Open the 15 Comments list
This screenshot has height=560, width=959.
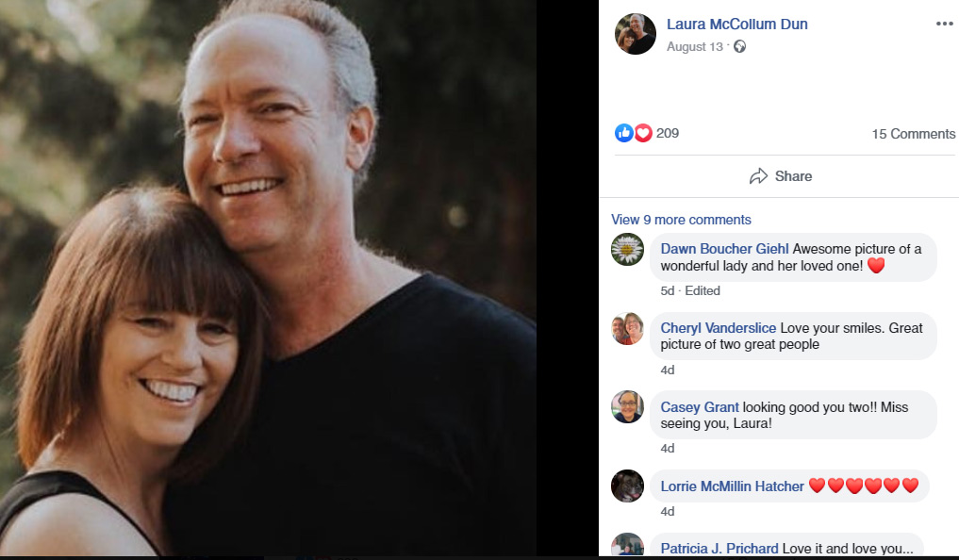click(x=913, y=134)
